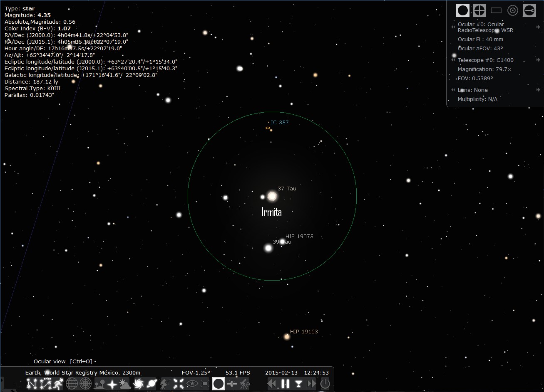Viewport: 544px width, 392px height.
Task: Select next ocular arrow
Action: [x=539, y=27]
